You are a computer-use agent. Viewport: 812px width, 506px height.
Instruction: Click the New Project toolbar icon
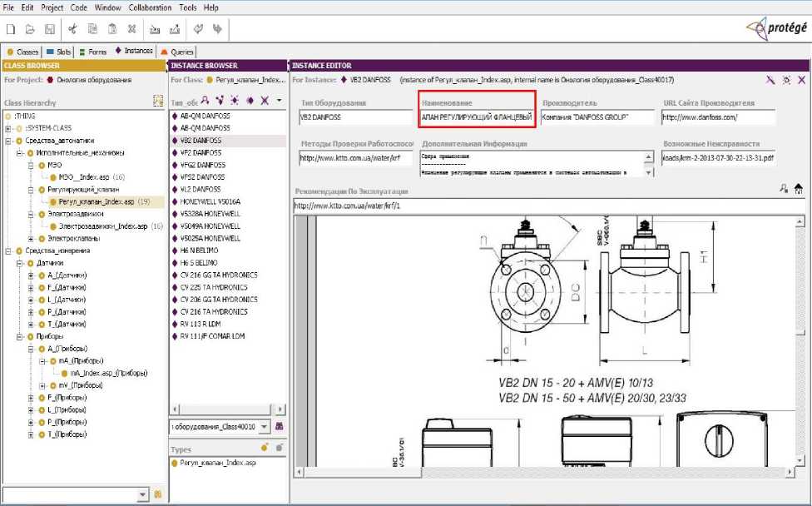tap(11, 29)
